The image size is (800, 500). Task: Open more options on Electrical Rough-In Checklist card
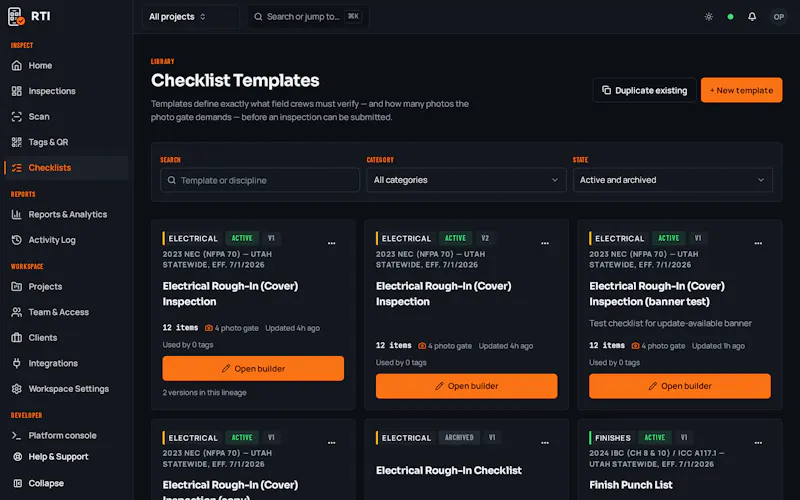(x=545, y=443)
